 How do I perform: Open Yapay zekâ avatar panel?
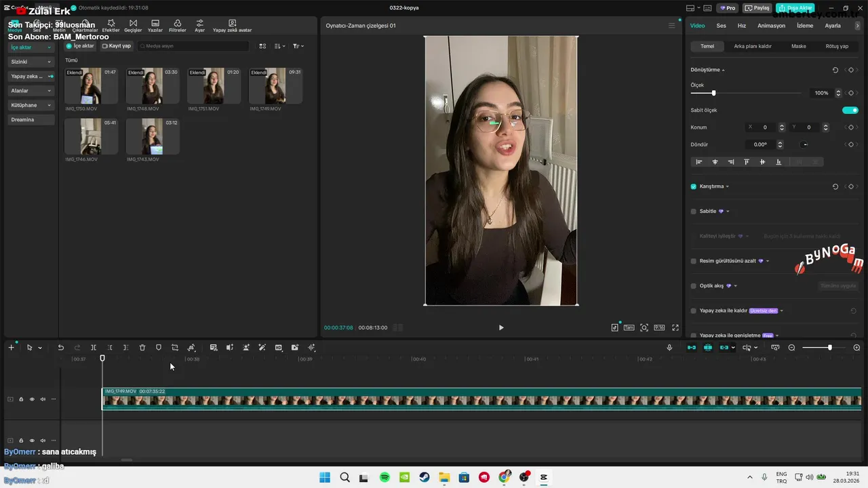click(232, 26)
